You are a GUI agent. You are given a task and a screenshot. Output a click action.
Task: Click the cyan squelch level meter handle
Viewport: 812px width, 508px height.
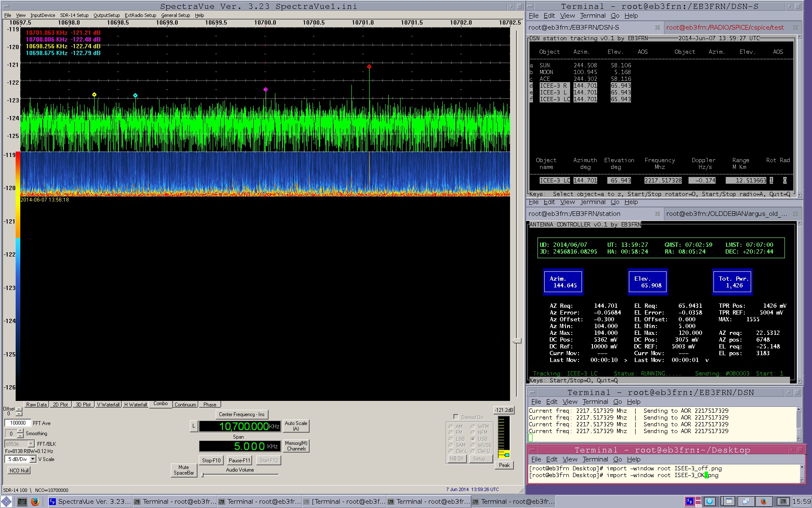tap(507, 455)
